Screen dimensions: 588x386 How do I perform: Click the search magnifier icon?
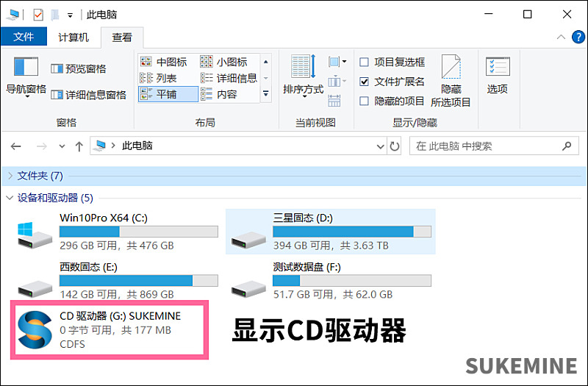pos(567,146)
